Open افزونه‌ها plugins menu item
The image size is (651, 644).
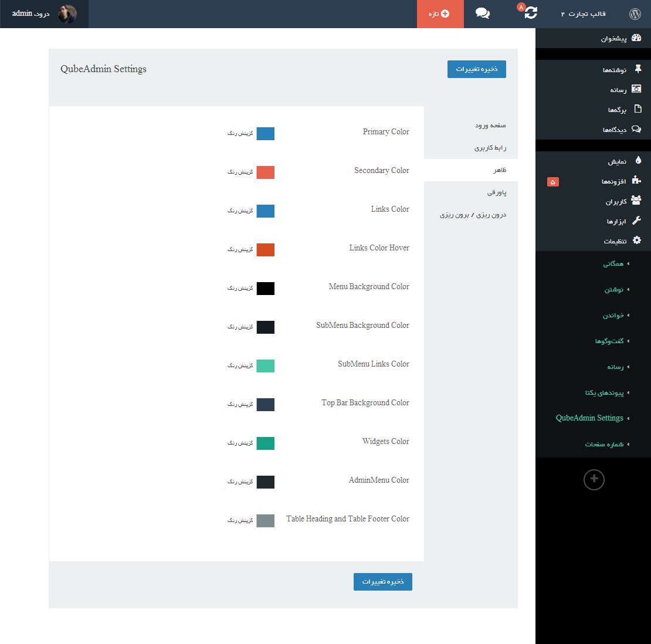tap(593, 181)
